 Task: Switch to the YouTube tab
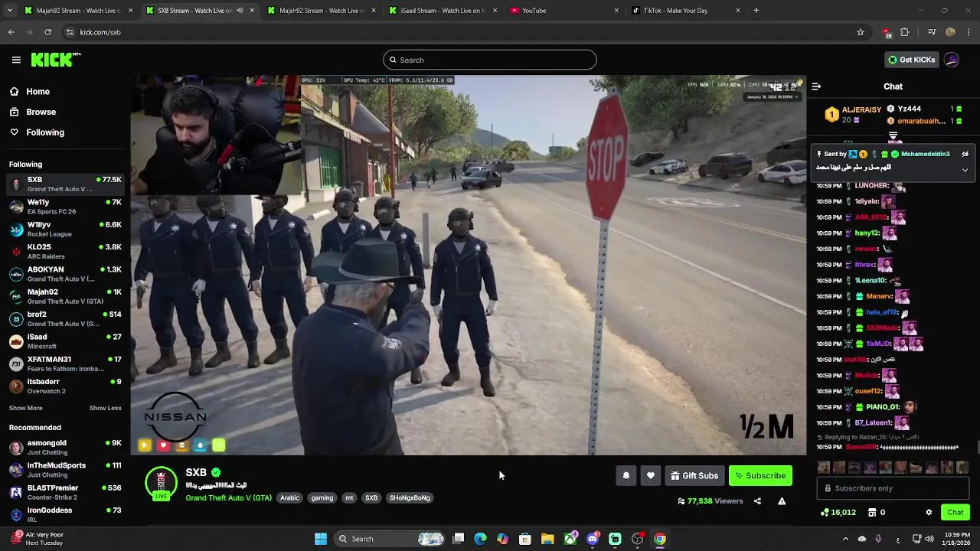pos(564,11)
